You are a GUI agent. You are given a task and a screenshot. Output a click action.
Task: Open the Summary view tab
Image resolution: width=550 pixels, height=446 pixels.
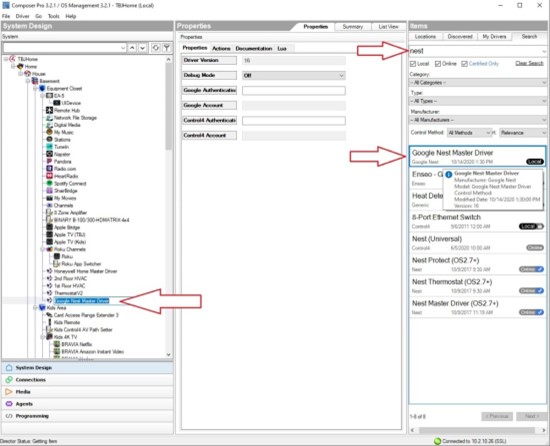click(353, 27)
